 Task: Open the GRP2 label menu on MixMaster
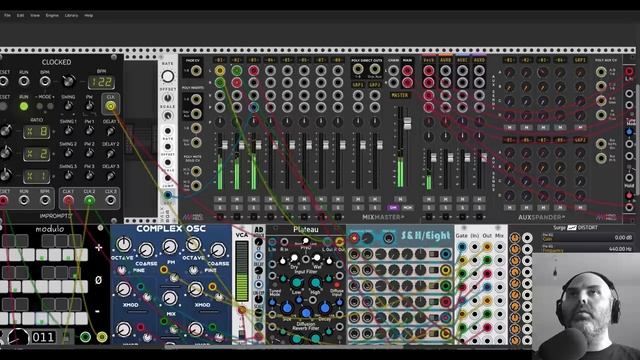[375, 85]
